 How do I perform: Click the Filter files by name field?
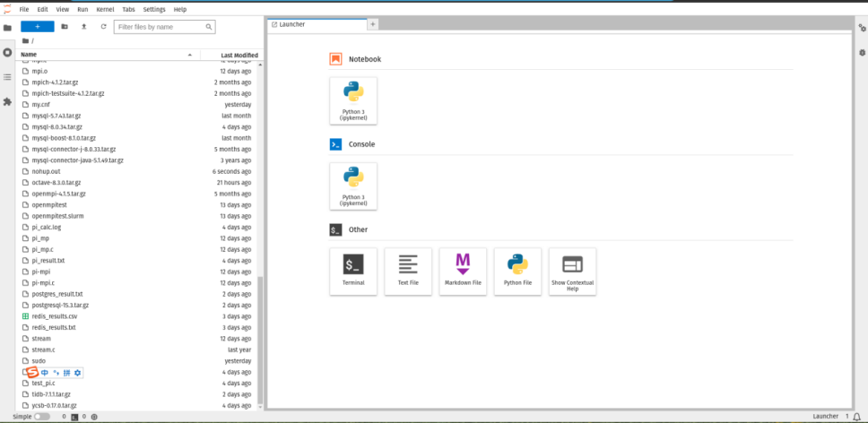coord(164,27)
